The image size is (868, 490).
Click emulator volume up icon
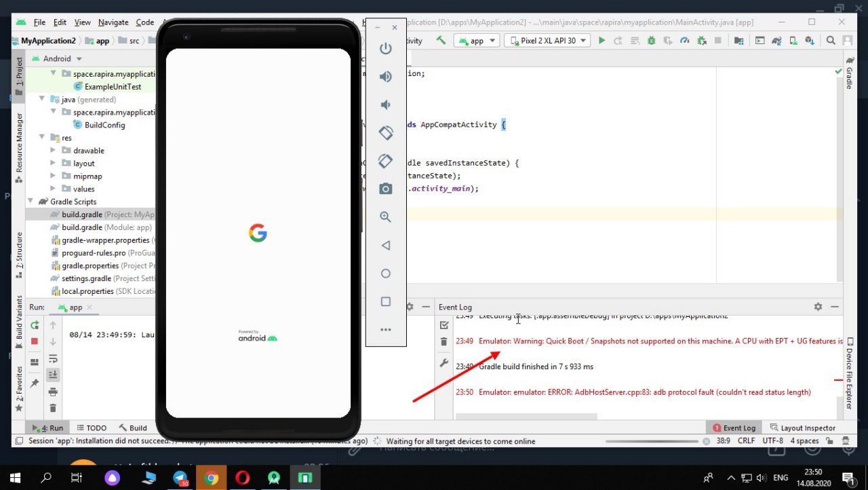386,77
